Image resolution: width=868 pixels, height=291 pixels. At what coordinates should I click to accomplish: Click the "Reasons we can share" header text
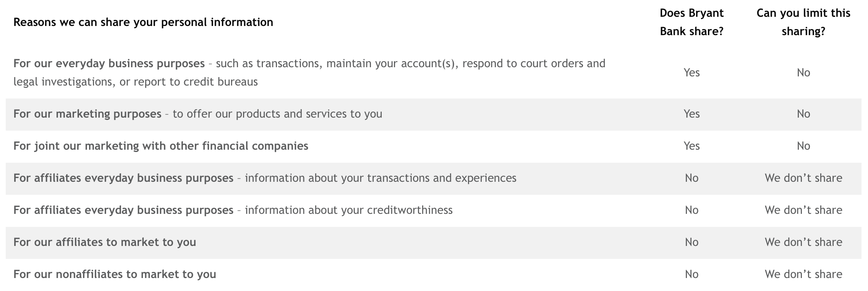143,22
